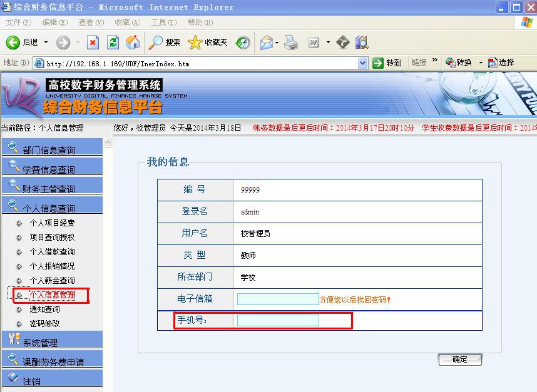Open the 转换 dropdown arrow
This screenshot has width=537, height=392.
[x=481, y=63]
